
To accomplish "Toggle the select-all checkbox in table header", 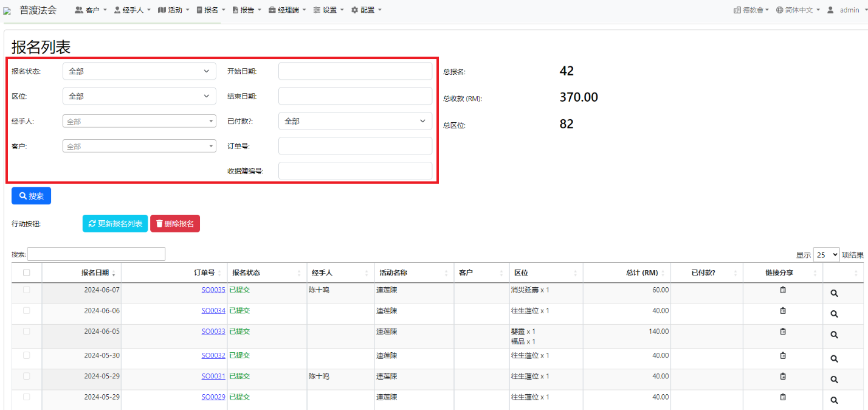I will (x=26, y=273).
